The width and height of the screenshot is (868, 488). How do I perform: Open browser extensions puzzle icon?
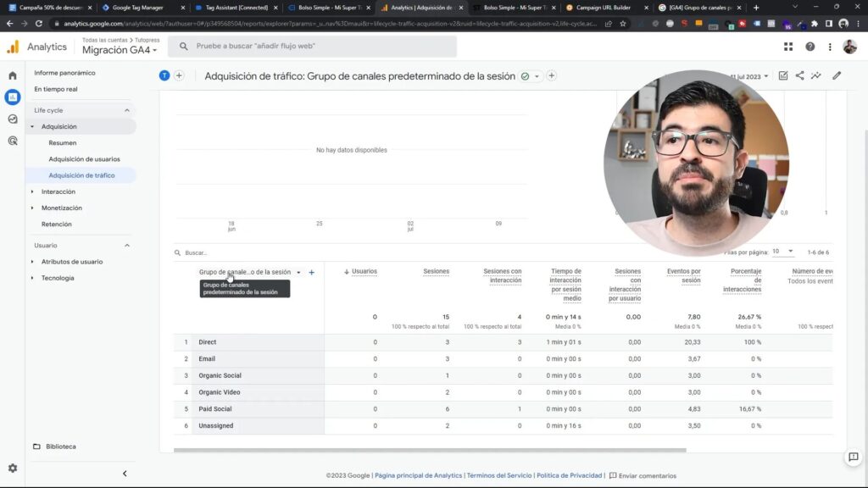coord(815,24)
